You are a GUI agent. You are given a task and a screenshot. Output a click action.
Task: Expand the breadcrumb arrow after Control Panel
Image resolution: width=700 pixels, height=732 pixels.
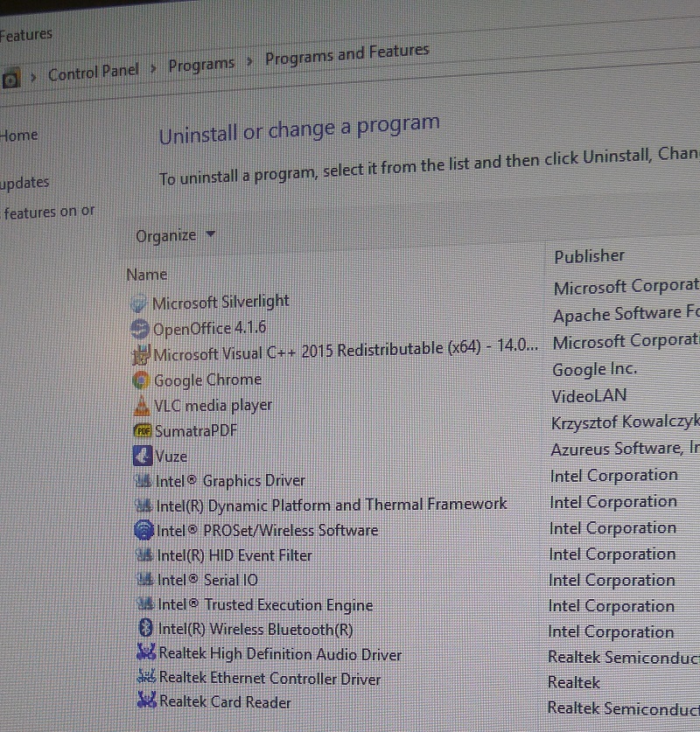(153, 69)
